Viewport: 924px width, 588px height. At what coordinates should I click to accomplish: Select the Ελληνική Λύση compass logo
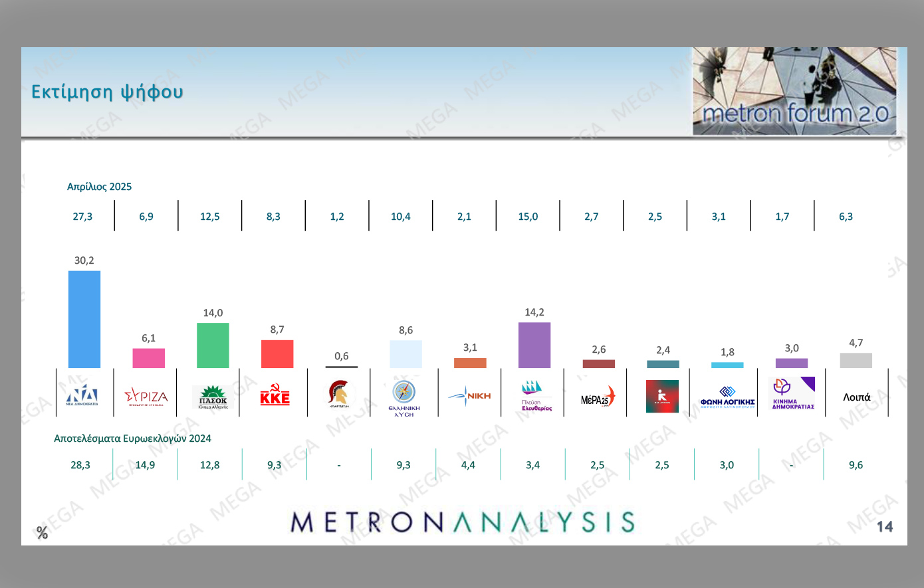pos(404,398)
